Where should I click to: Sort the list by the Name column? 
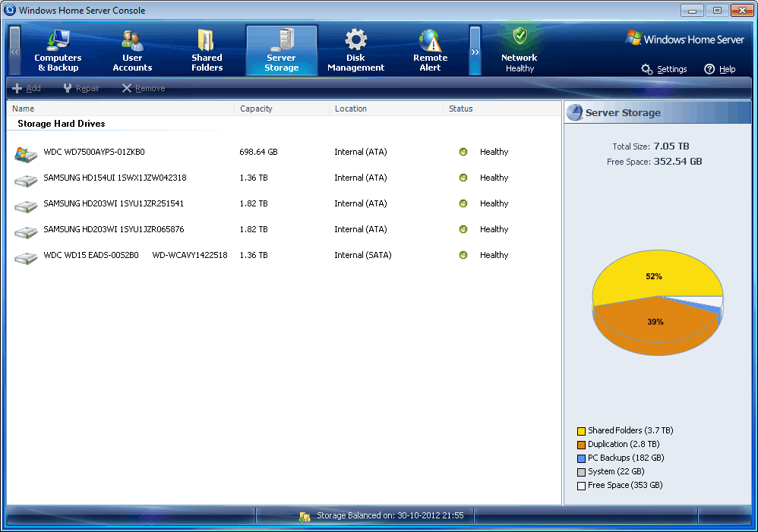tap(121, 109)
